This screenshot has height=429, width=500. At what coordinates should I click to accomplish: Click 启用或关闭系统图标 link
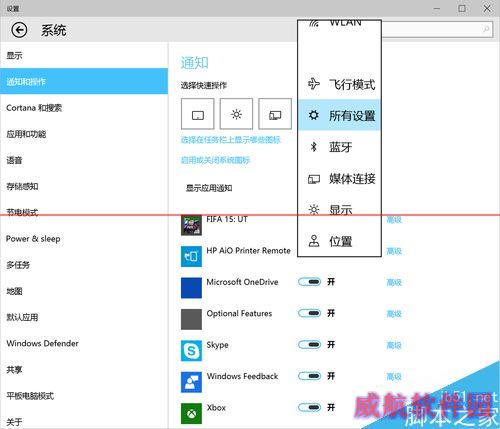pos(215,160)
